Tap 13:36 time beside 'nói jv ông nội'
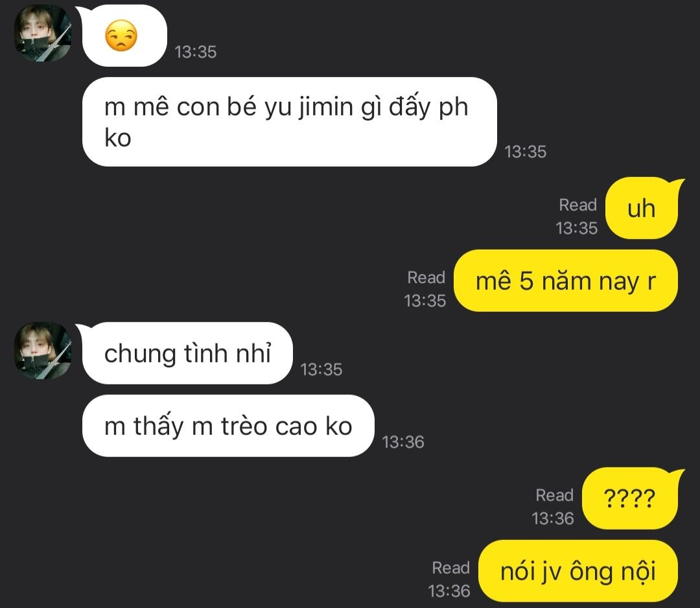Viewport: 700px width, 608px height. (449, 591)
